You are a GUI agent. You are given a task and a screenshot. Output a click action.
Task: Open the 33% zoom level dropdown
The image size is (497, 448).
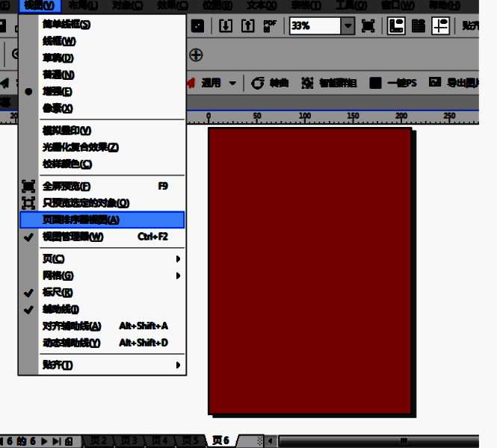tap(348, 25)
